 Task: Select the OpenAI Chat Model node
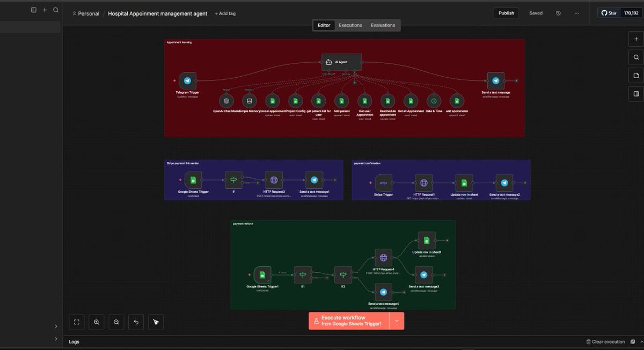(227, 100)
